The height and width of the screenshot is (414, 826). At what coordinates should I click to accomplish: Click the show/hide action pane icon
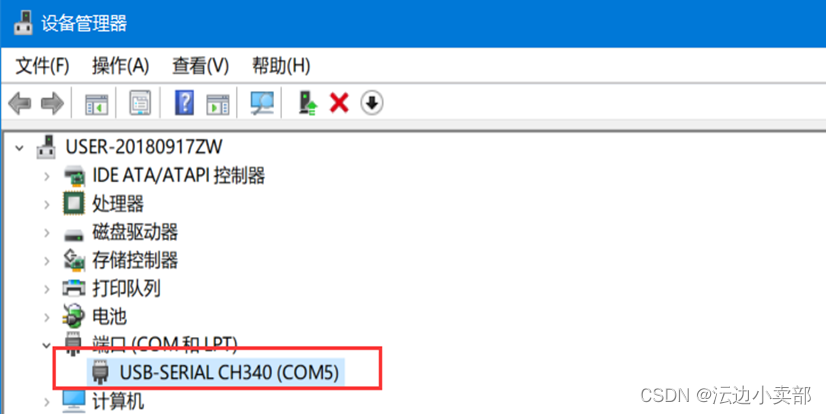[218, 104]
